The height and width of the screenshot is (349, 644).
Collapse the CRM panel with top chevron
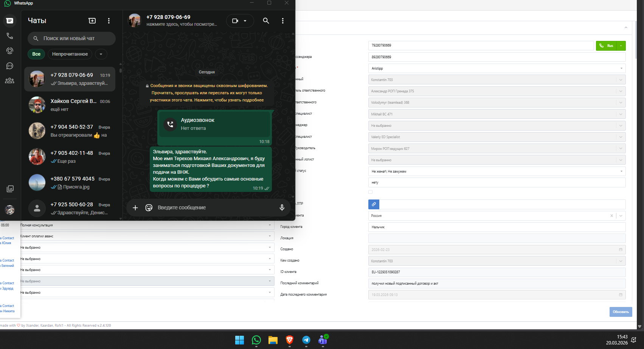(626, 28)
